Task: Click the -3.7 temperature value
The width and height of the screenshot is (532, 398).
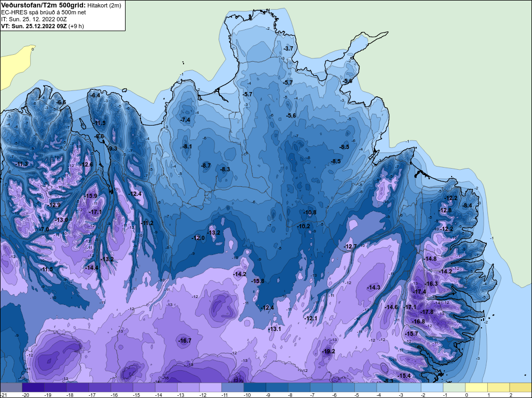Action: [288, 48]
